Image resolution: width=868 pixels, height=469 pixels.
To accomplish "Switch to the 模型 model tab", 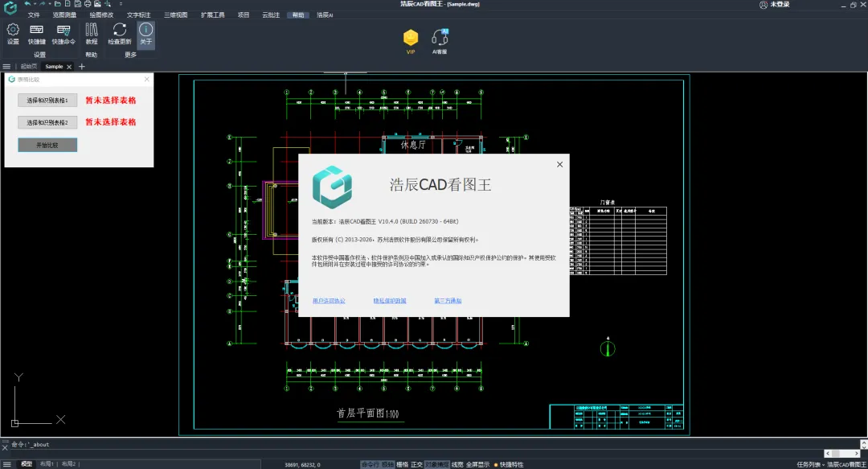I will 26,464.
